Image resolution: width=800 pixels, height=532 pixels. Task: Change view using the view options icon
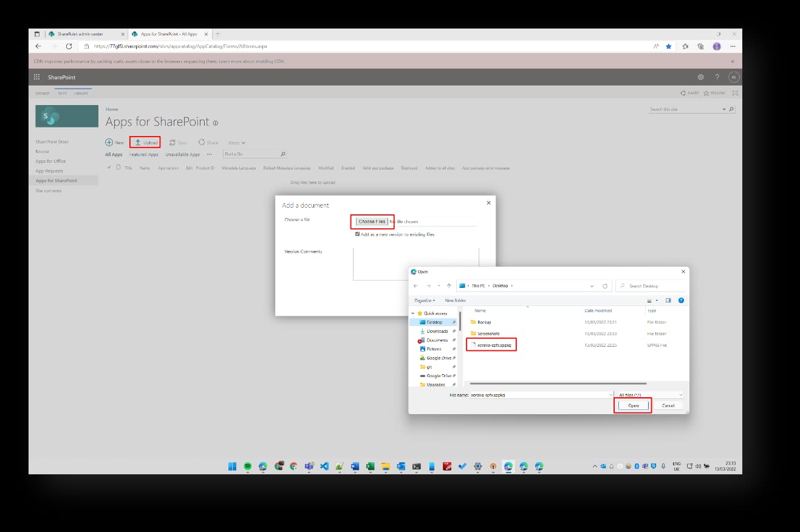(x=651, y=300)
